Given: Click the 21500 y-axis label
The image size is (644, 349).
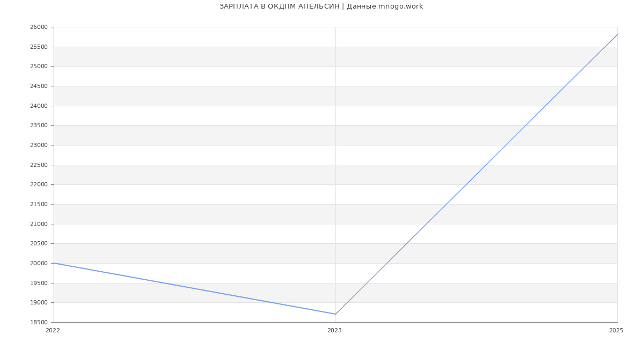Looking at the screenshot, I should point(39,204).
